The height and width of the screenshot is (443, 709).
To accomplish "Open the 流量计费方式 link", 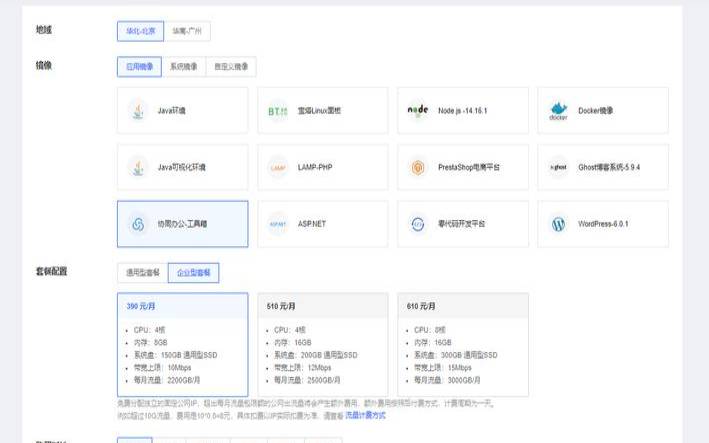I will [365, 415].
